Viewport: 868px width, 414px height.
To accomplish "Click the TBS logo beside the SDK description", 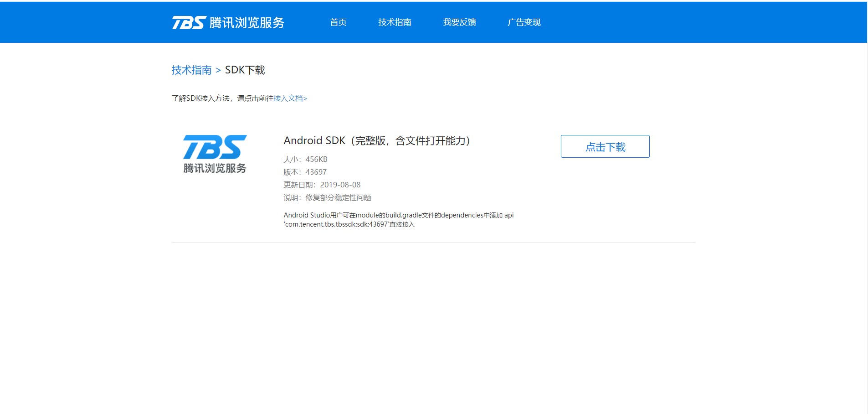I will click(214, 154).
